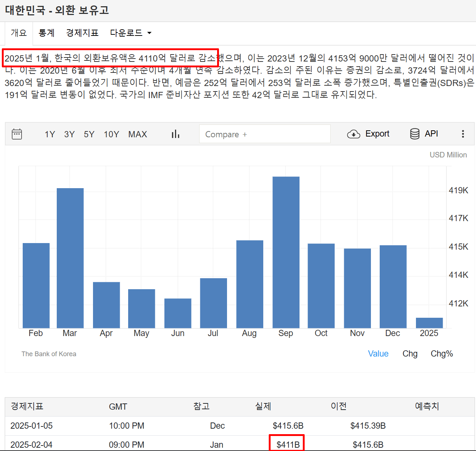Enable the Value display mode

point(378,354)
